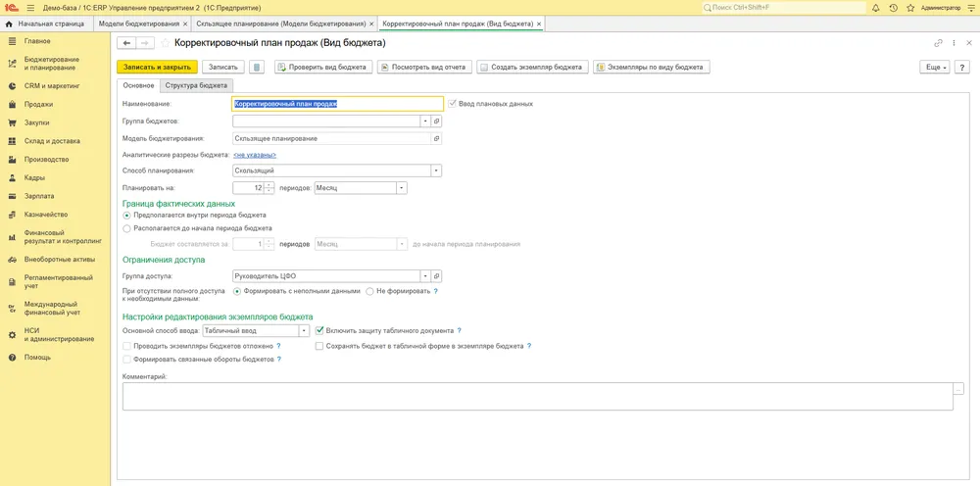Screen dimensions: 980x486
Task: Choose the Не формировать radio option
Action: [370, 291]
